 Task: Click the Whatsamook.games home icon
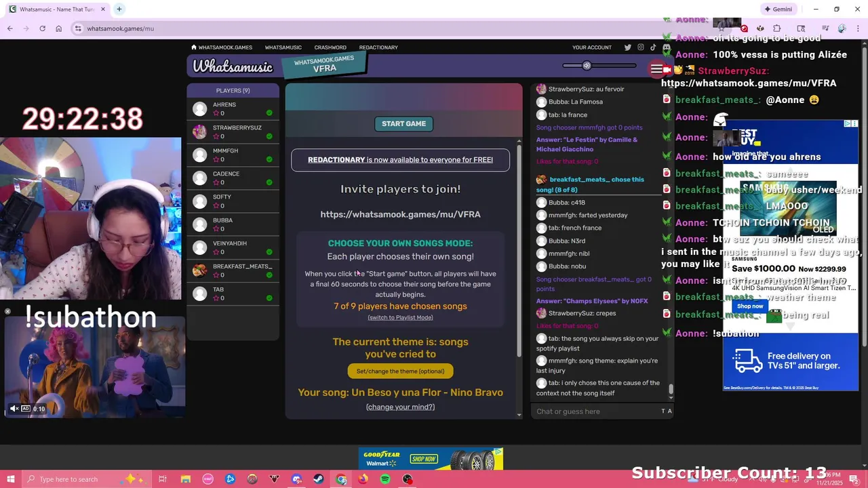[194, 47]
